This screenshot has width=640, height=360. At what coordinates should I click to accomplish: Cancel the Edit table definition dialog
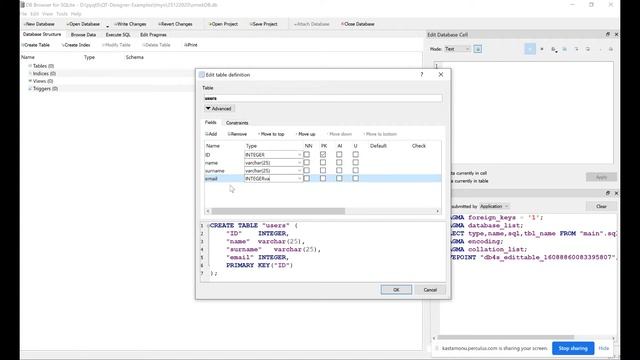pyautogui.click(x=430, y=290)
